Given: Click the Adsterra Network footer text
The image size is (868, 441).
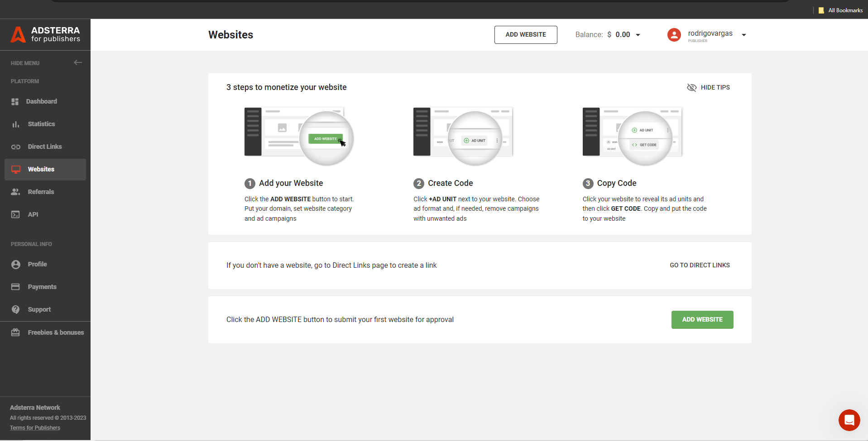Looking at the screenshot, I should click(x=35, y=408).
